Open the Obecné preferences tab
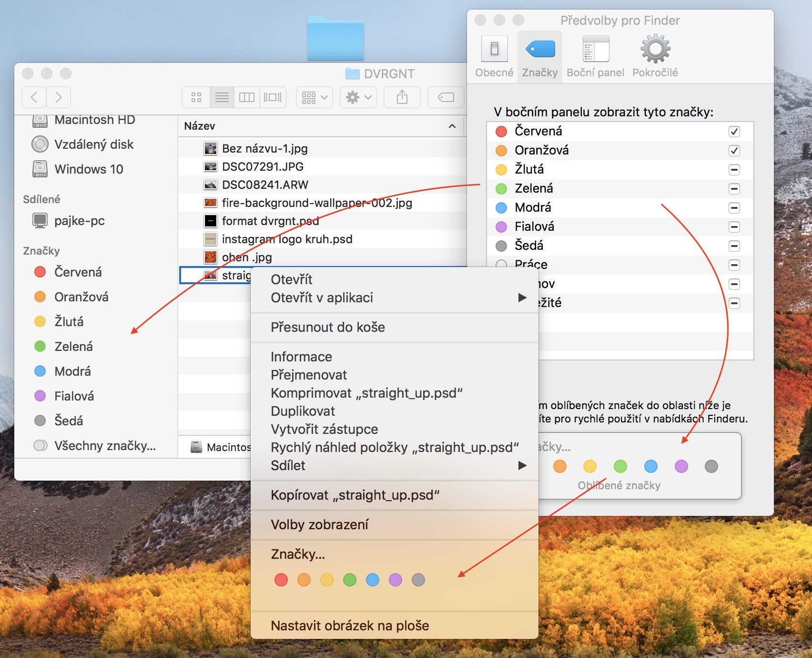This screenshot has width=812, height=658. 494,56
